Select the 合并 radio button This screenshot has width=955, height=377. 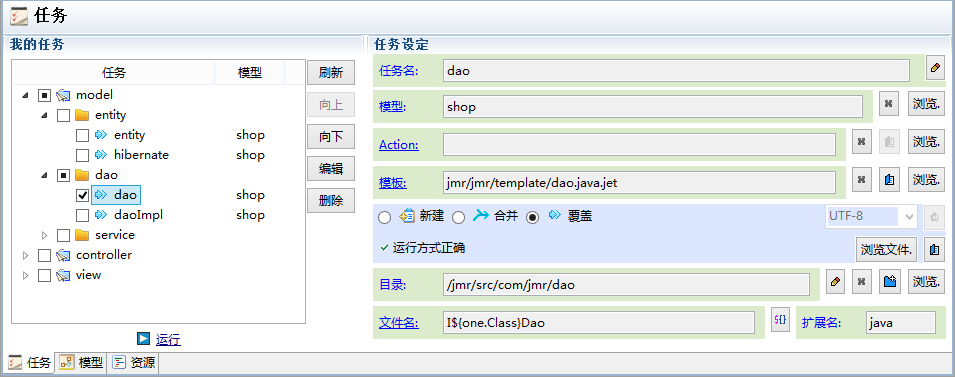(x=459, y=217)
